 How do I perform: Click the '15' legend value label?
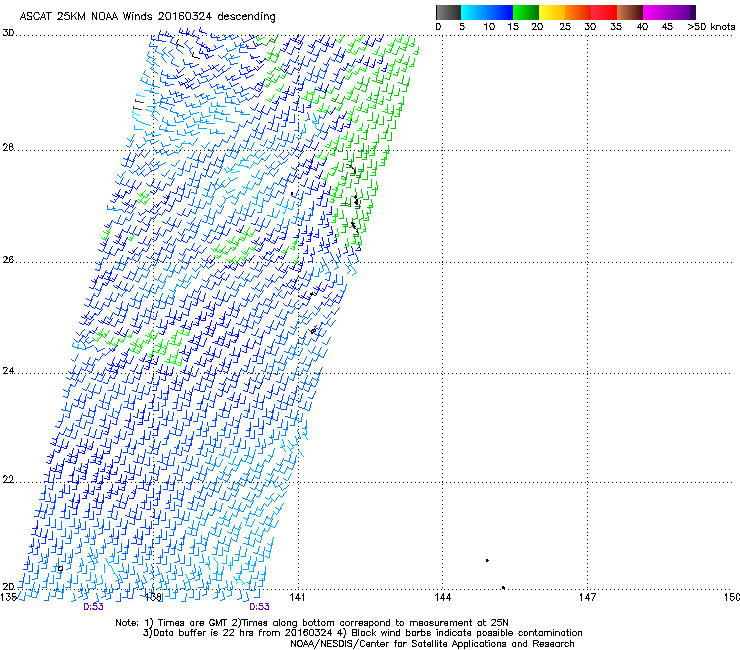click(513, 27)
